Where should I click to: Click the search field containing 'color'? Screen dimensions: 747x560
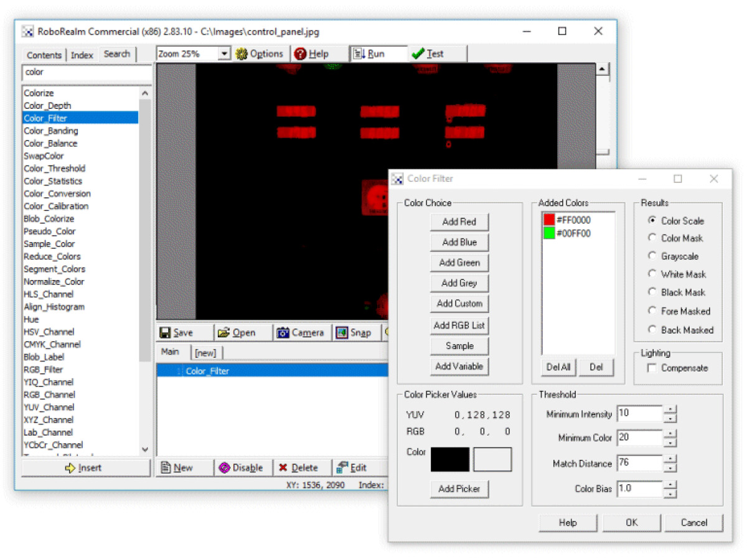click(x=87, y=73)
